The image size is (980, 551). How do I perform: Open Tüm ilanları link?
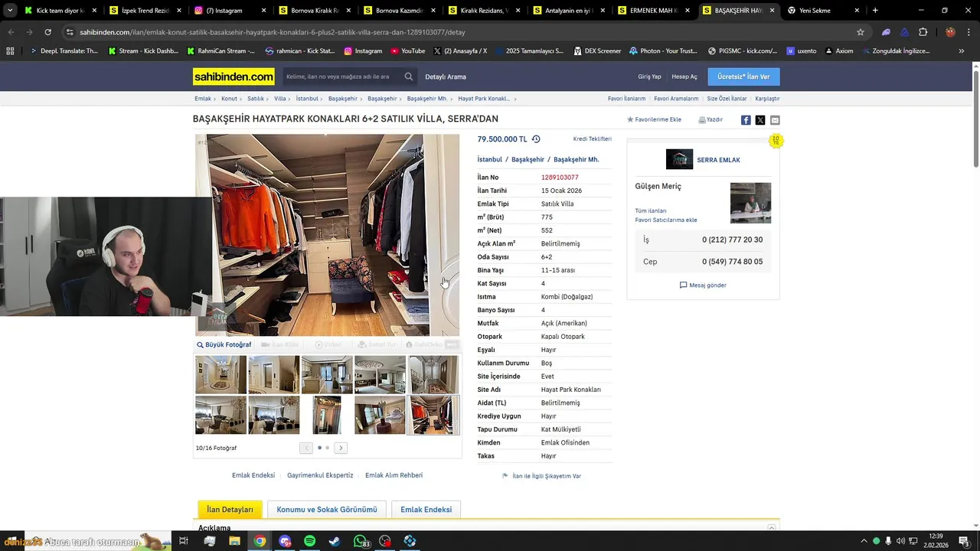tap(651, 210)
